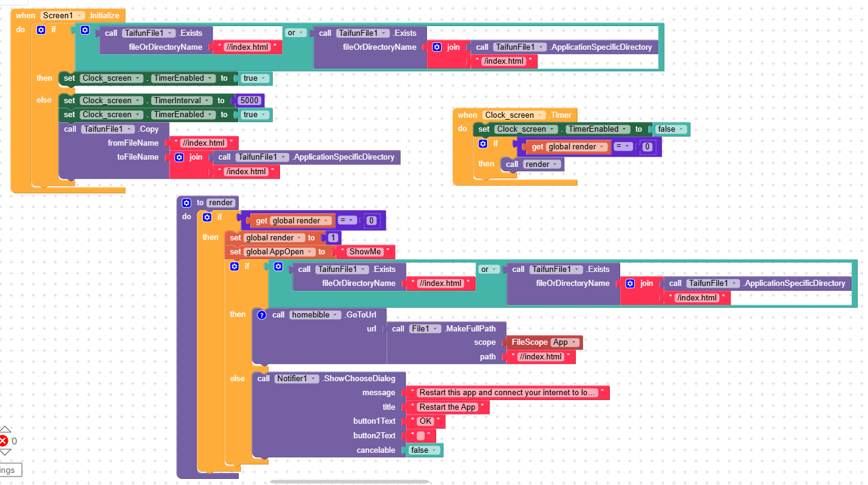This screenshot has width=868, height=485.
Task: Click the down arrow below the error counter
Action: pyautogui.click(x=5, y=452)
